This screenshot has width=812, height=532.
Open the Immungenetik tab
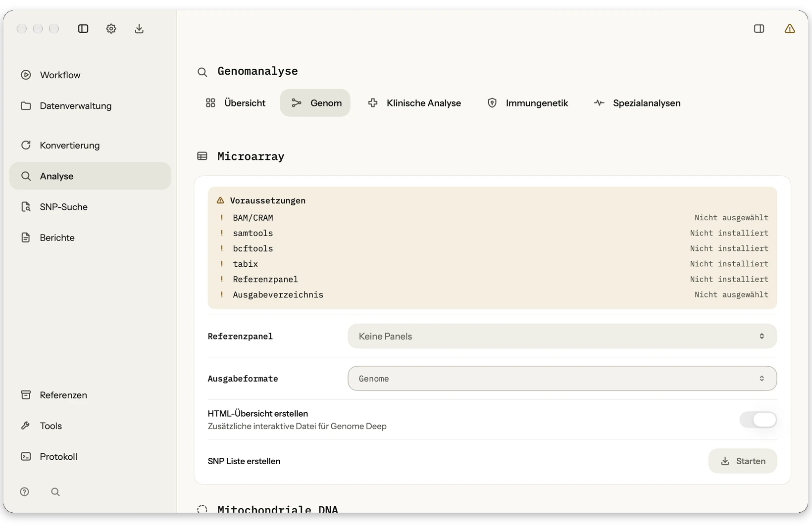pyautogui.click(x=528, y=103)
